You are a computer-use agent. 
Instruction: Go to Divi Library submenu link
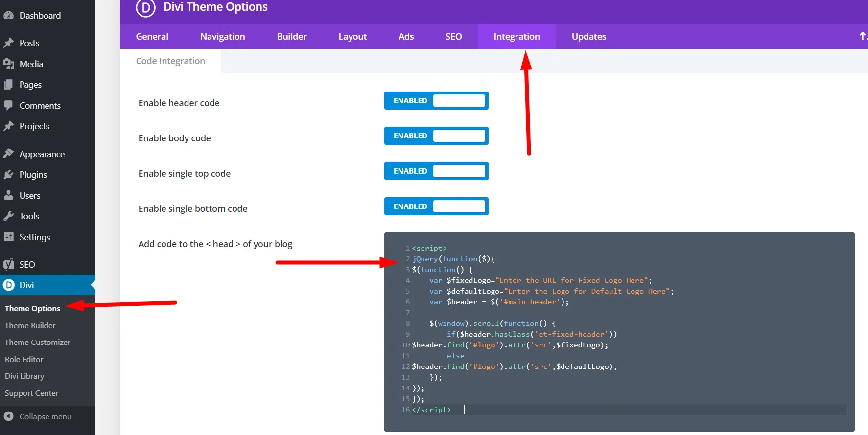coord(24,376)
